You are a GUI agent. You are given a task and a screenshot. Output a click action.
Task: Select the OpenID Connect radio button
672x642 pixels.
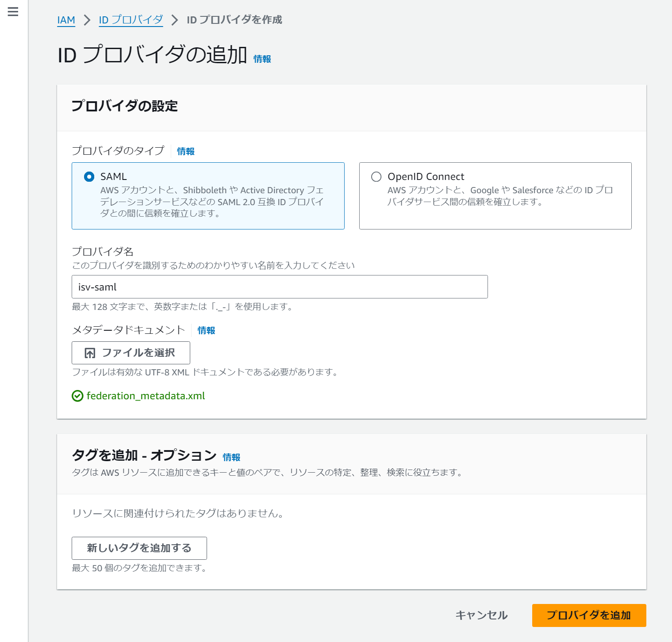pyautogui.click(x=376, y=176)
